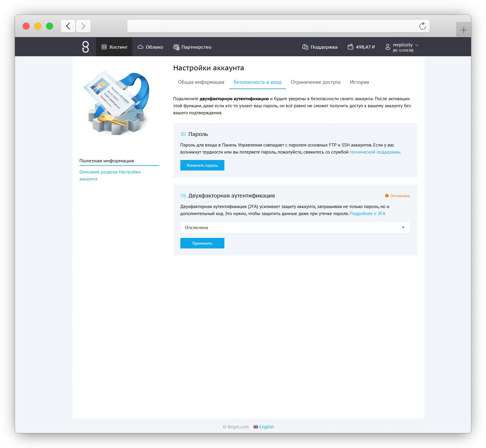Click the Beget logo icon
This screenshot has width=486, height=448.
click(x=85, y=47)
